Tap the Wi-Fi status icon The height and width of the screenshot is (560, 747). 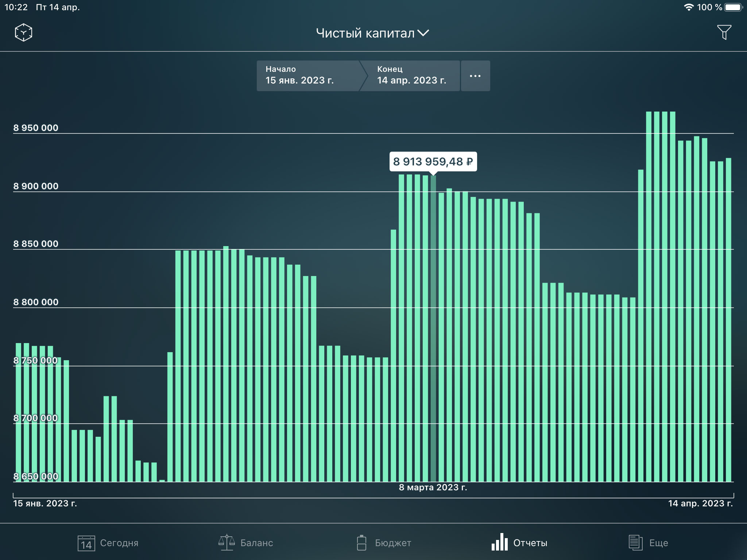tap(688, 7)
